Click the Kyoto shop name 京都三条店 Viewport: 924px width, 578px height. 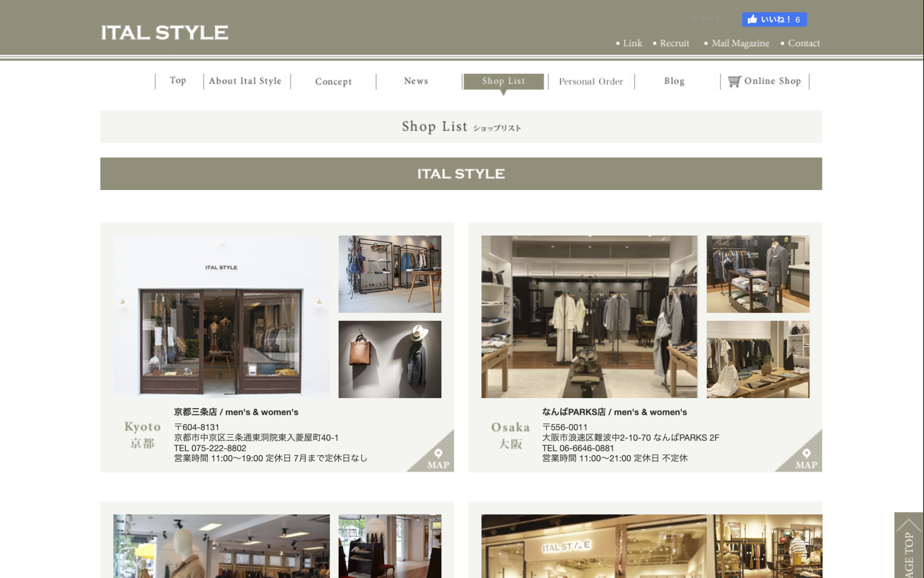click(x=195, y=412)
